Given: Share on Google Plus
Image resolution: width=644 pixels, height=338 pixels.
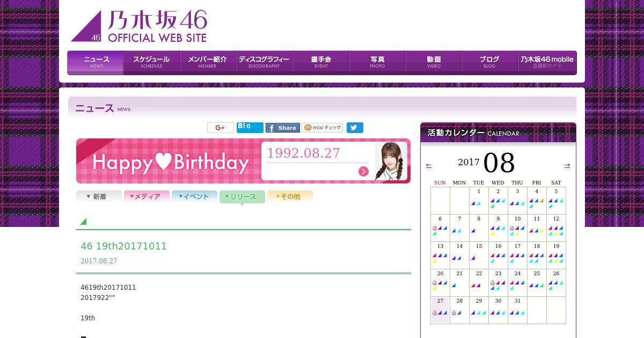Looking at the screenshot, I should 220,128.
